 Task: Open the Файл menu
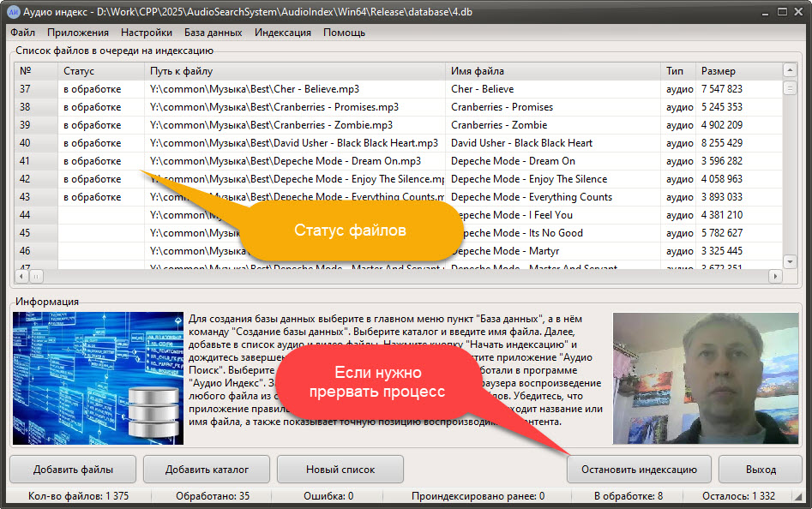[23, 33]
